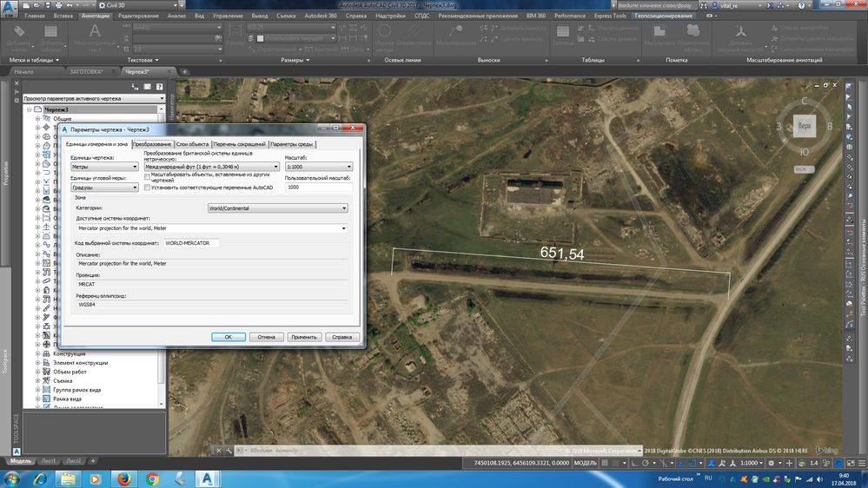Open the 'Единицы чертежа' Метры dropdown
The height and width of the screenshot is (488, 868).
(x=104, y=167)
